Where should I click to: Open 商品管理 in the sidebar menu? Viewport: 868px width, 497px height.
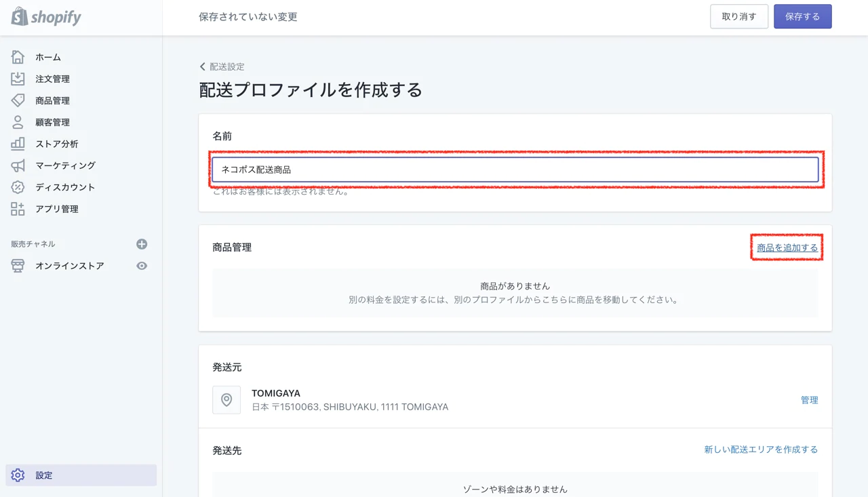[52, 100]
